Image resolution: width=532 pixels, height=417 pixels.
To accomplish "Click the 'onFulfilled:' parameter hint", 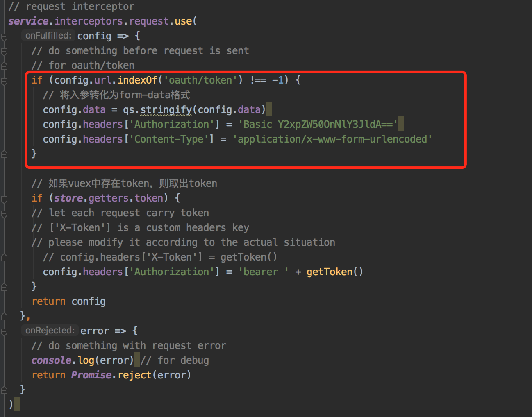I will tap(48, 36).
